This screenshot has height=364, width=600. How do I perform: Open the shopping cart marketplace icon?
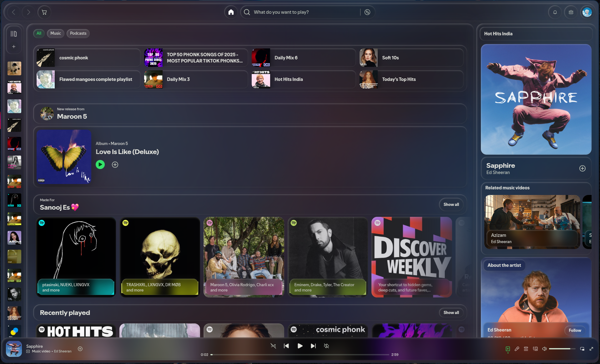click(44, 12)
